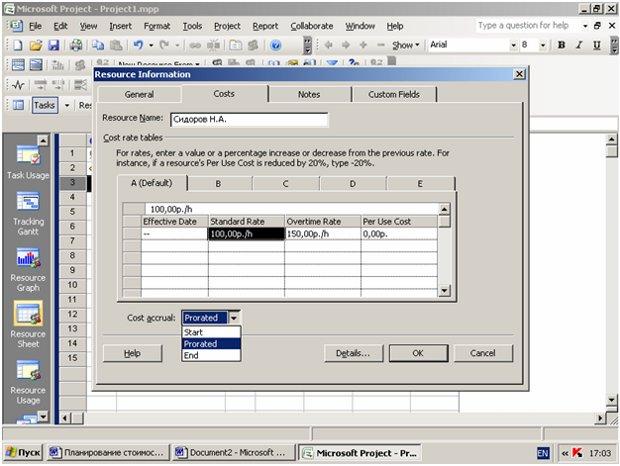Select End in Cost accrual list

pyautogui.click(x=211, y=355)
